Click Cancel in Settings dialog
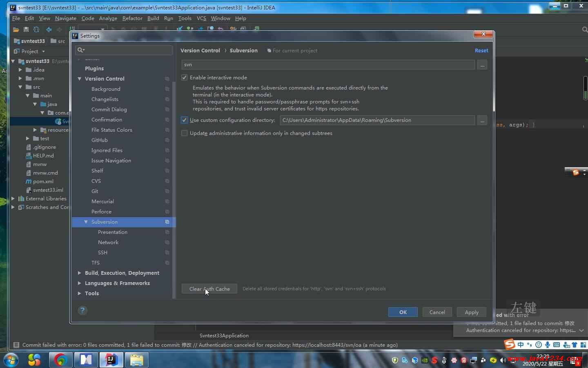The width and height of the screenshot is (588, 368). 437,312
